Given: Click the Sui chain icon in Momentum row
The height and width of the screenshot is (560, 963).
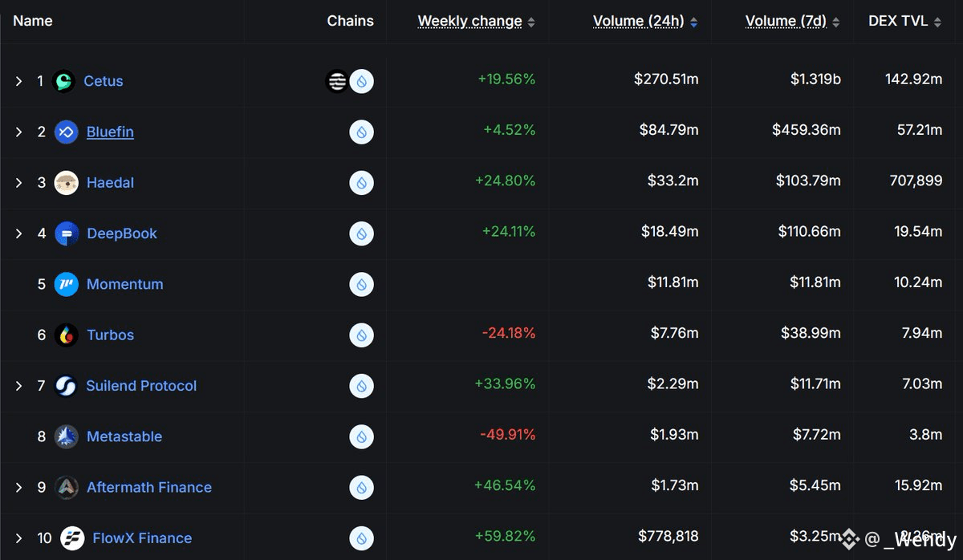Looking at the screenshot, I should (361, 284).
